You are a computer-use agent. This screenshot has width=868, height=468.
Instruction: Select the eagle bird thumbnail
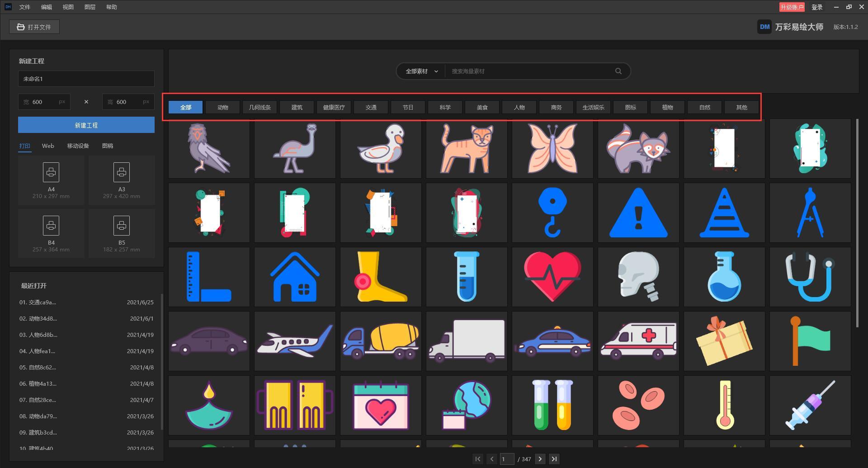coord(209,148)
